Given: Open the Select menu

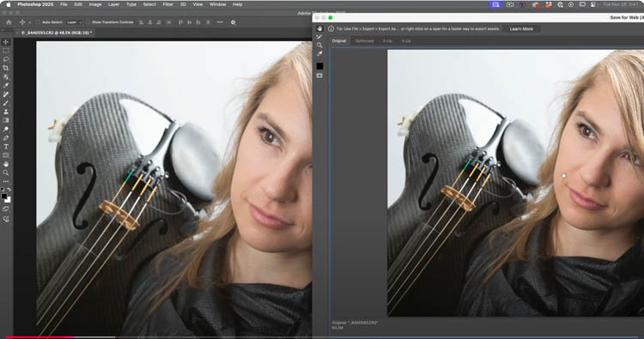Looking at the screenshot, I should point(149,4).
